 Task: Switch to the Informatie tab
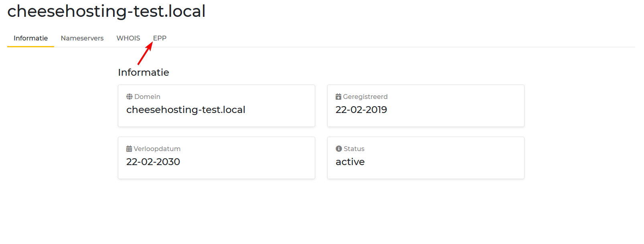pyautogui.click(x=30, y=38)
